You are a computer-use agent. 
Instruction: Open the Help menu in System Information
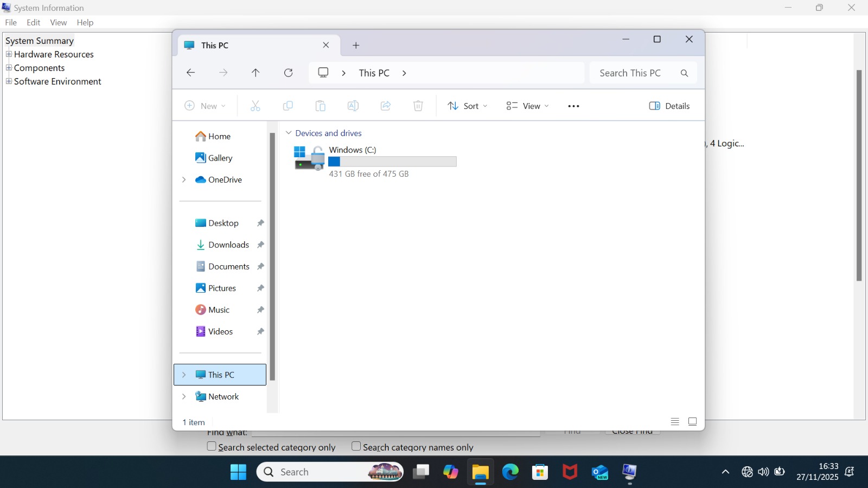(x=85, y=23)
